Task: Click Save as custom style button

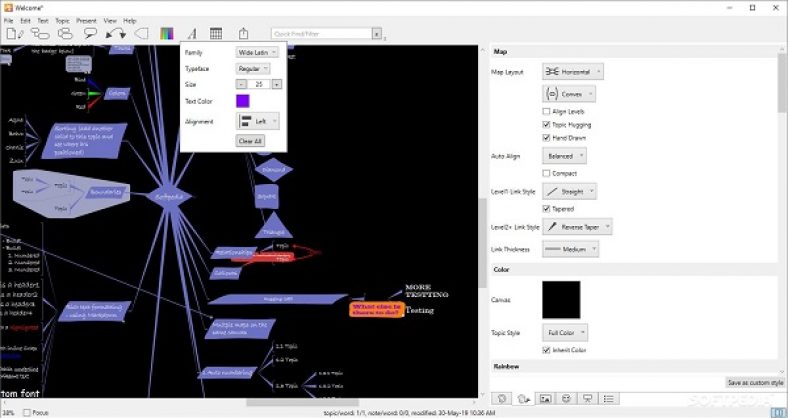Action: (754, 383)
